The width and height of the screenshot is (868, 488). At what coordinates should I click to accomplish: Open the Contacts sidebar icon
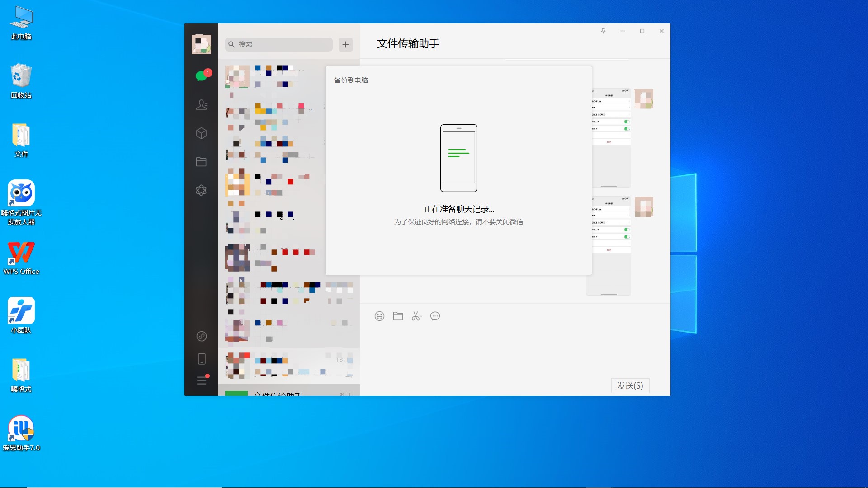201,105
